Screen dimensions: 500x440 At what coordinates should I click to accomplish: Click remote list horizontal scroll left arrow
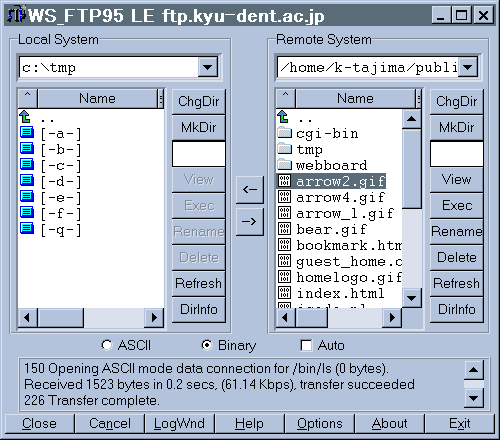285,317
